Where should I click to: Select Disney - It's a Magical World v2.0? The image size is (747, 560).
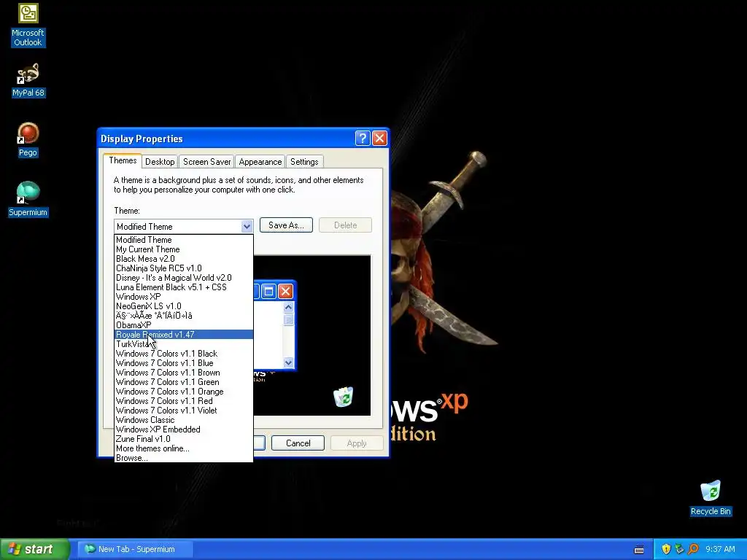tap(183, 278)
